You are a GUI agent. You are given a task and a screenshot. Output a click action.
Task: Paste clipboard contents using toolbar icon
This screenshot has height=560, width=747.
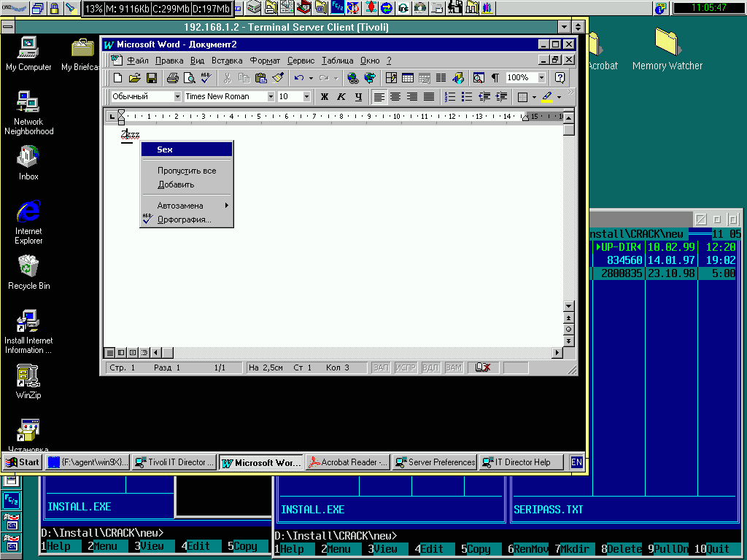260,77
